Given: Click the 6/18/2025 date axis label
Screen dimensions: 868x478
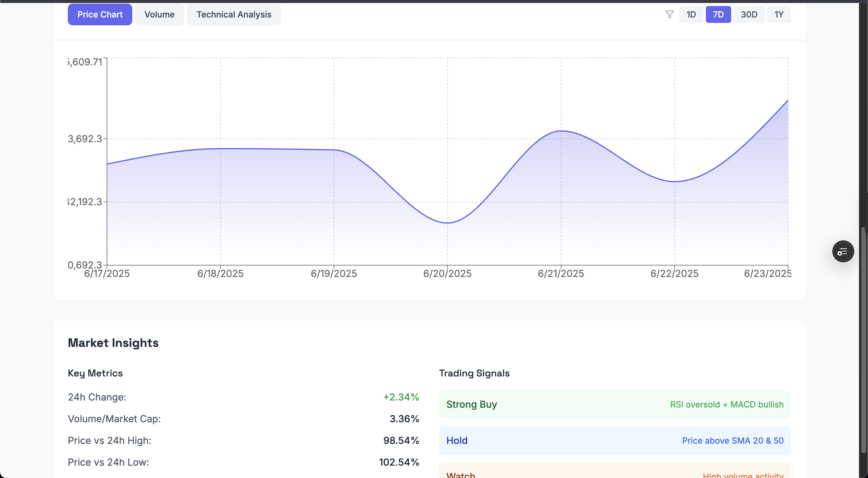Looking at the screenshot, I should tap(220, 274).
